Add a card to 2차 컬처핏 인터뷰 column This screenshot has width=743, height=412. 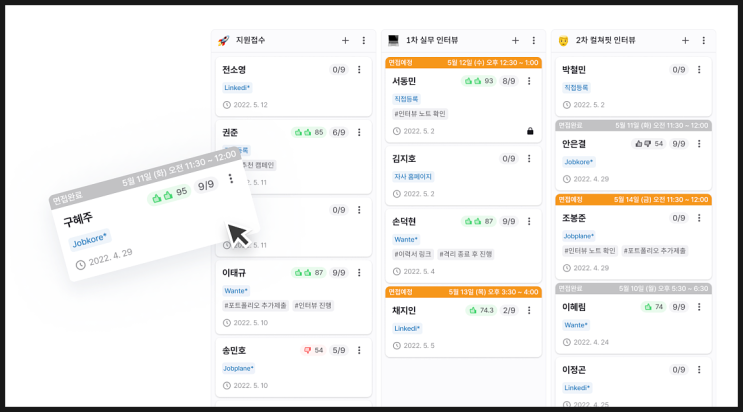click(685, 41)
